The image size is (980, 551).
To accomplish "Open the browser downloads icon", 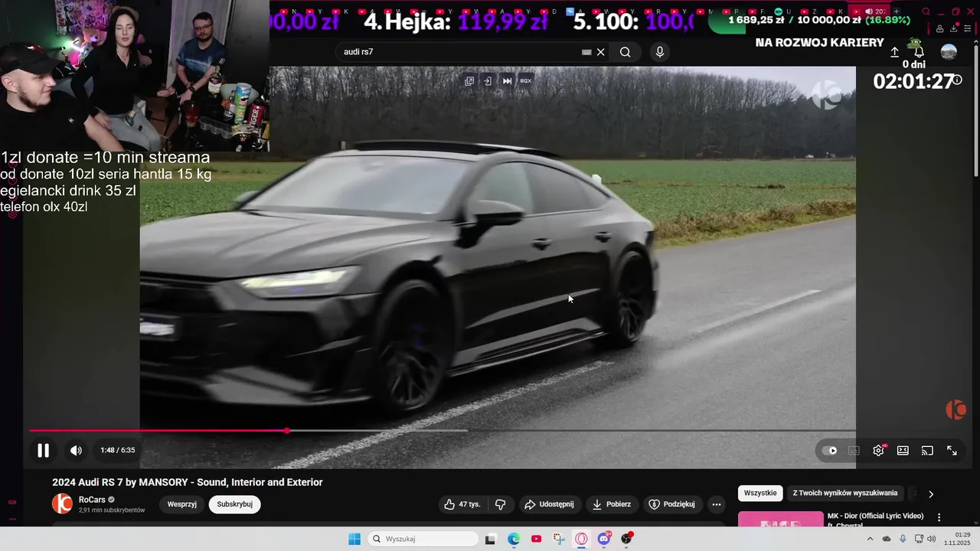I will (x=954, y=28).
